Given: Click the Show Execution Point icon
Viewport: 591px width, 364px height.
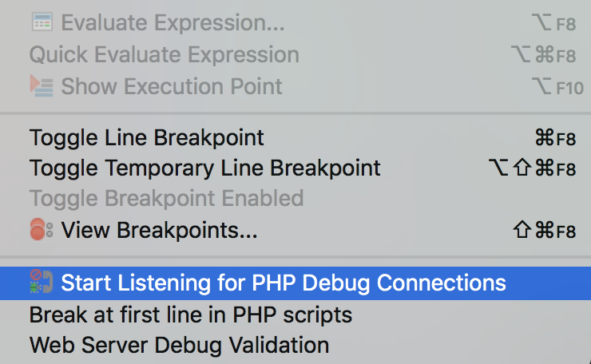Looking at the screenshot, I should pos(42,86).
